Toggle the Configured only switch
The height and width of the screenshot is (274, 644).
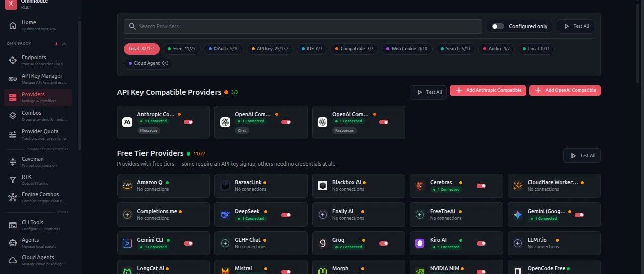click(x=498, y=26)
